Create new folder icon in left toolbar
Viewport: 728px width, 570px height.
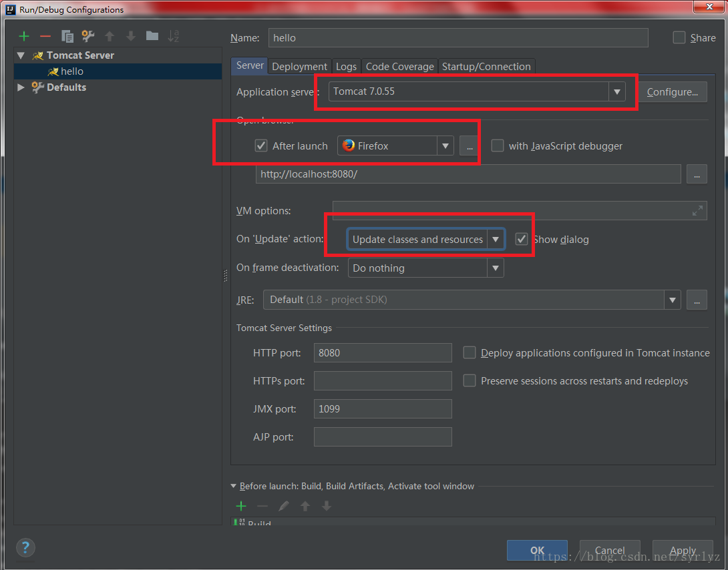point(152,36)
